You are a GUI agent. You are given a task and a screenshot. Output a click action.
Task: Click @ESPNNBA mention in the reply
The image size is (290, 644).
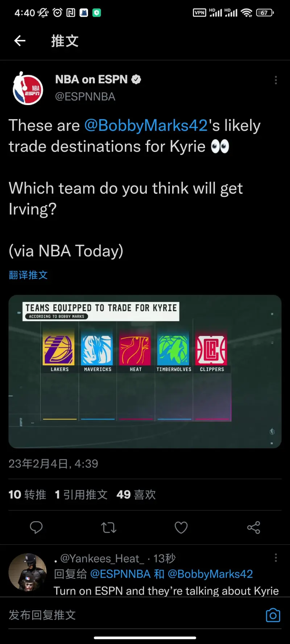point(120,574)
